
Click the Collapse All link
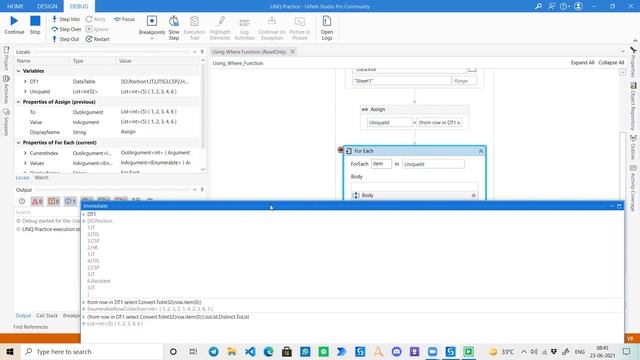[611, 63]
